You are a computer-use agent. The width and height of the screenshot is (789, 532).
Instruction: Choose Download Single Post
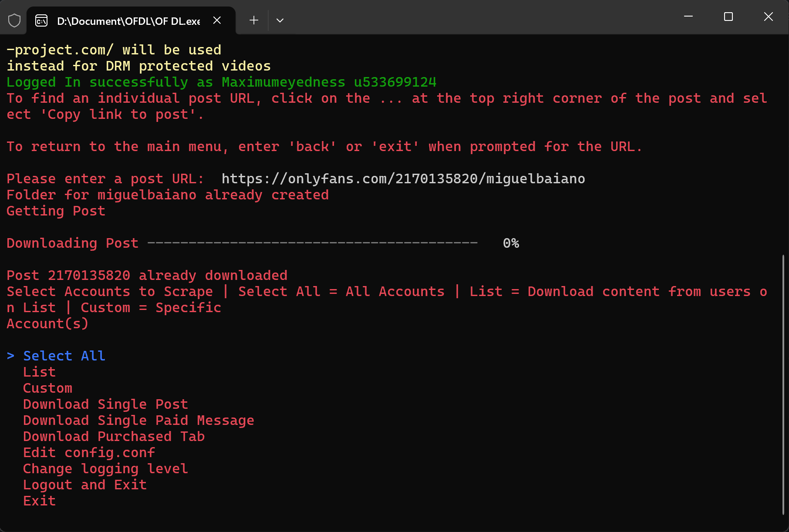[105, 404]
